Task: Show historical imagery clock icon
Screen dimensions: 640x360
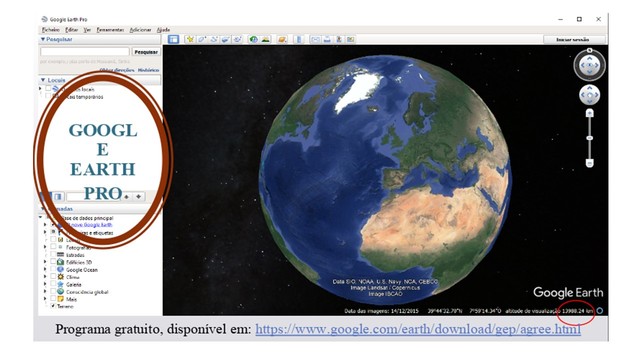Action: point(253,39)
